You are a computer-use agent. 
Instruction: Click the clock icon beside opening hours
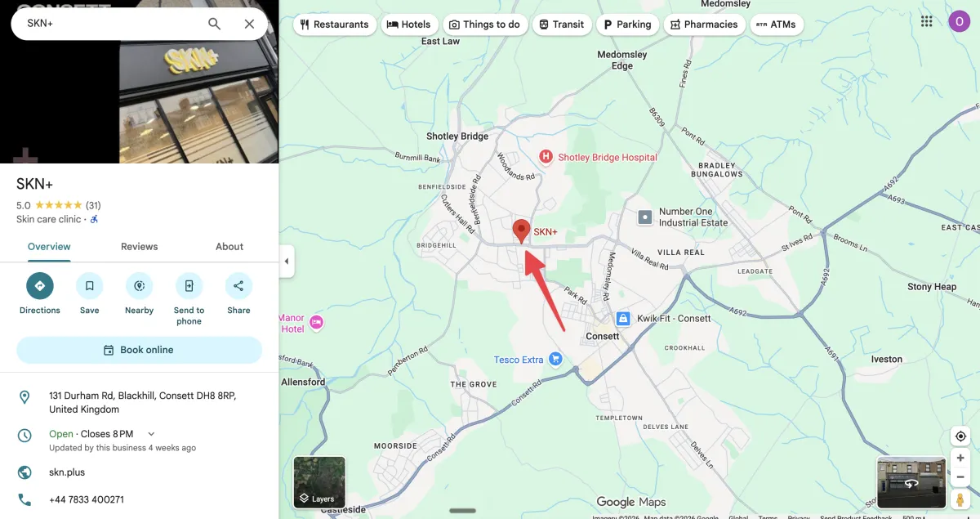24,436
